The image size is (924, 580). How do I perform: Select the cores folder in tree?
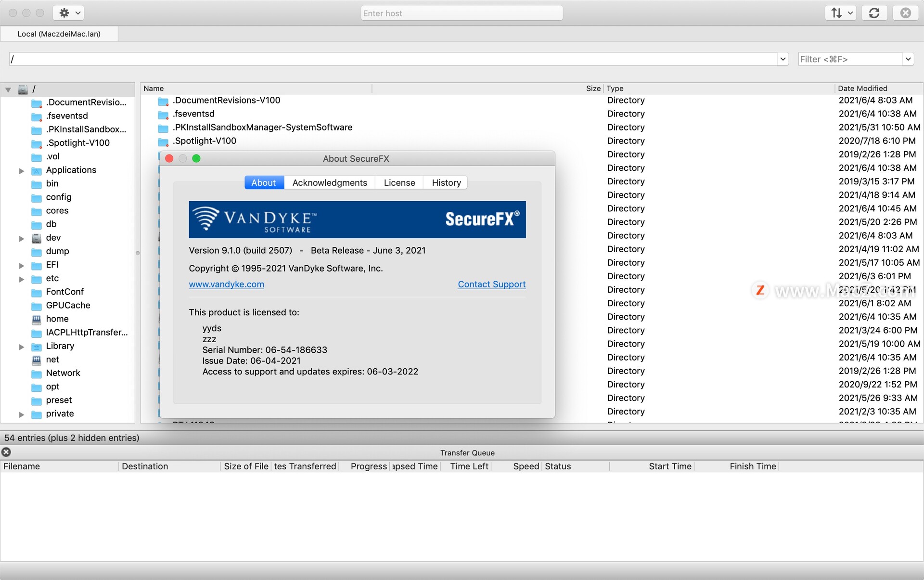tap(57, 210)
